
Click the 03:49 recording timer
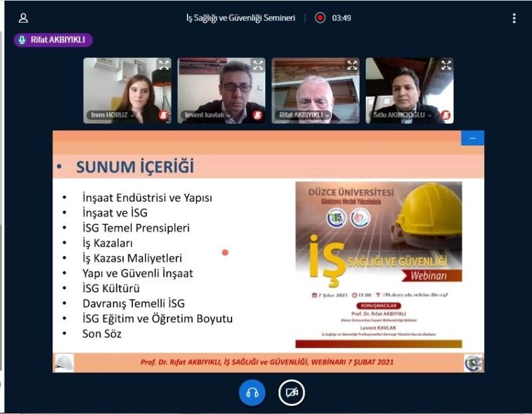pos(341,18)
